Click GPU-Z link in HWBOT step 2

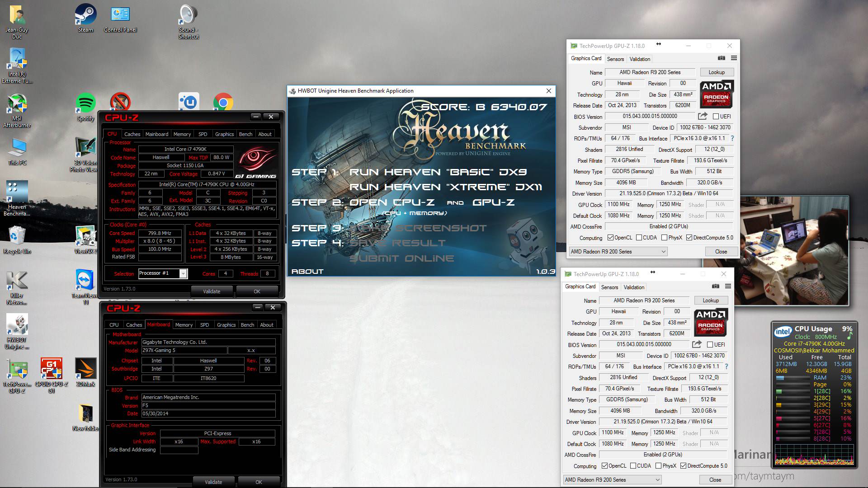point(494,202)
